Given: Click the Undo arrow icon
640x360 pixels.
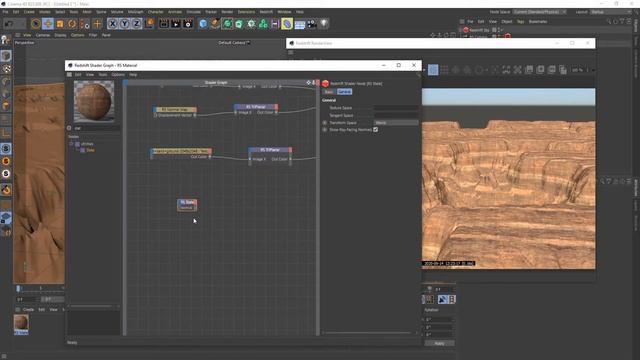Looking at the screenshot, I should click(x=8, y=24).
